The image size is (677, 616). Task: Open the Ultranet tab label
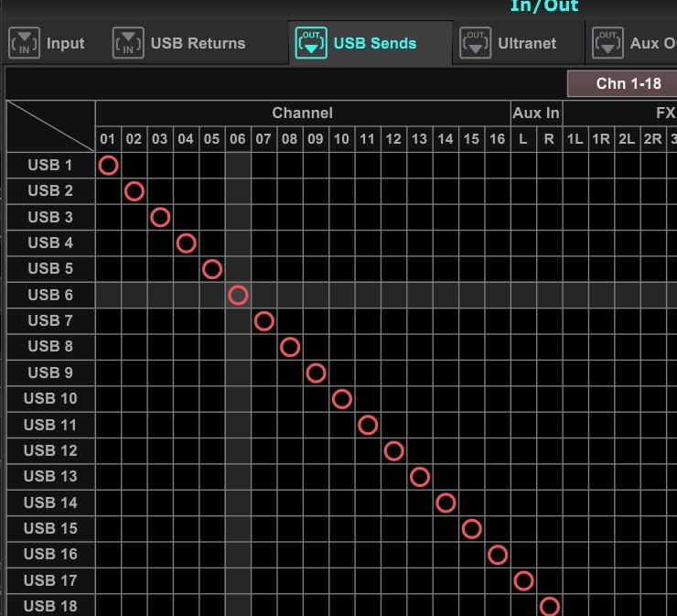point(527,43)
